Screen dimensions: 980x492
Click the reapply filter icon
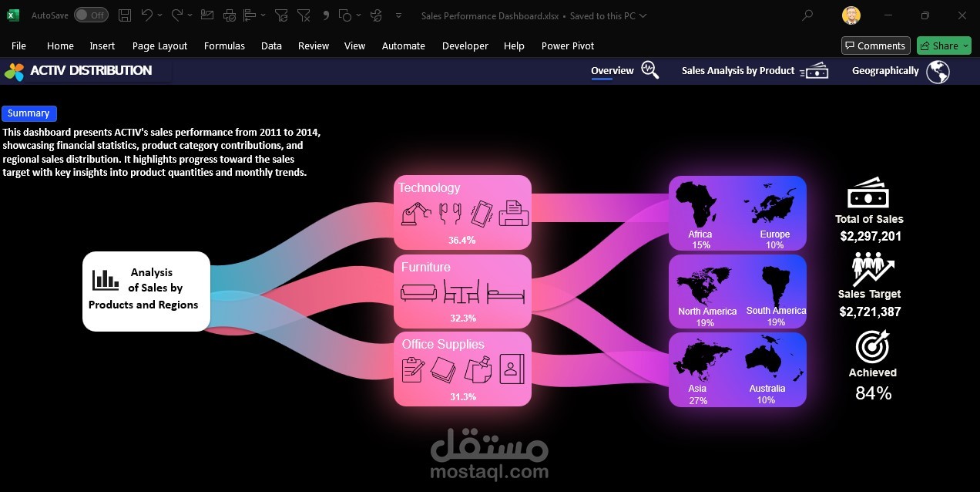click(x=281, y=15)
